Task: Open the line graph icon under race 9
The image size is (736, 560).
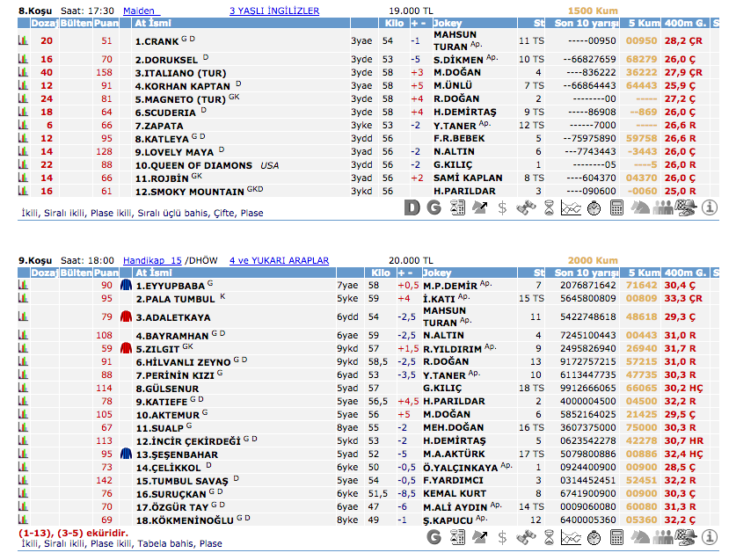Action: (572, 536)
